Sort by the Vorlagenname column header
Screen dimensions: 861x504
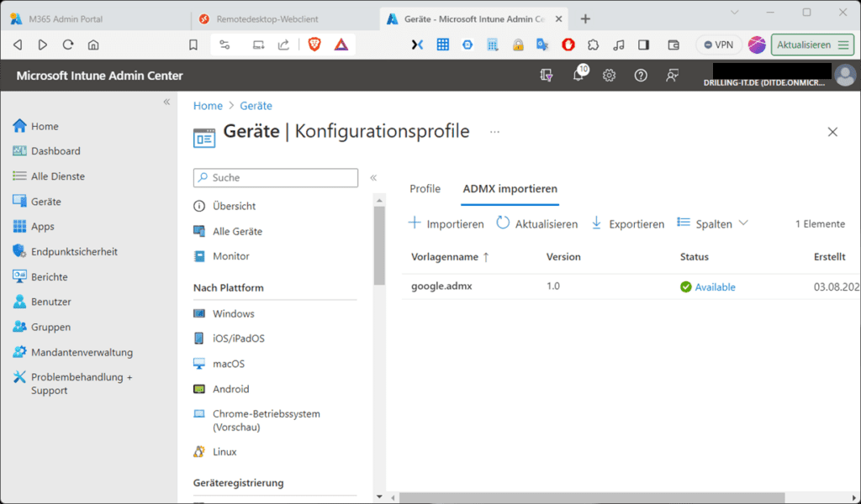tap(450, 257)
